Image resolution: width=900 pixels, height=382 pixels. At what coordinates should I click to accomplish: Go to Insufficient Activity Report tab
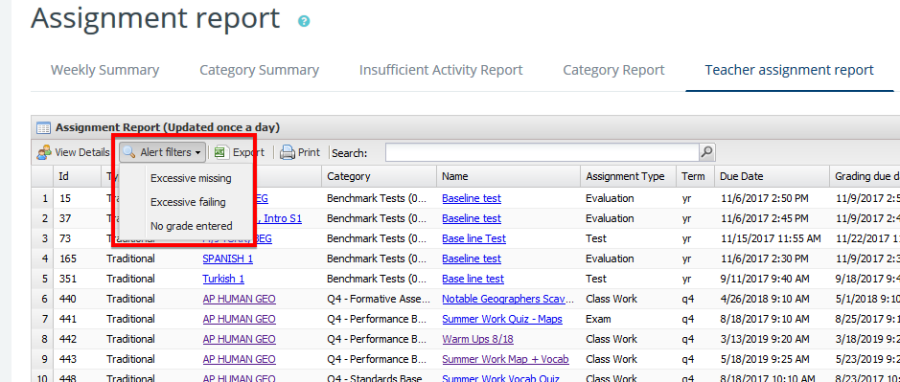click(x=441, y=70)
